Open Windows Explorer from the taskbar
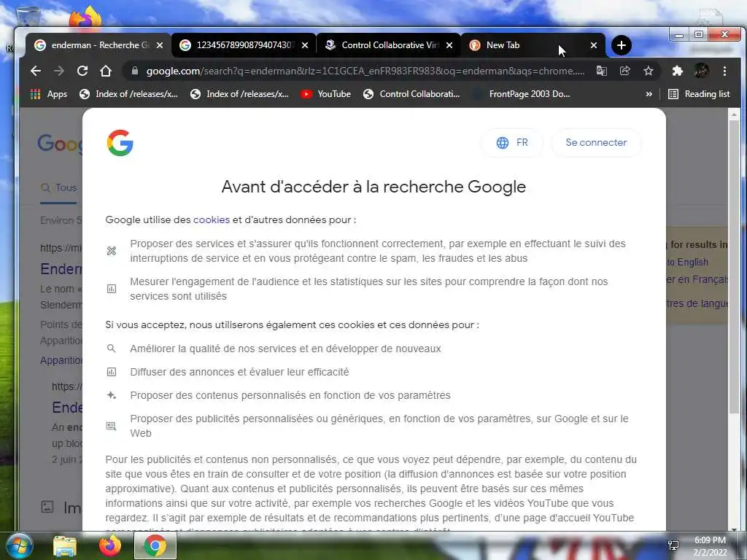Image resolution: width=747 pixels, height=560 pixels. click(x=65, y=545)
